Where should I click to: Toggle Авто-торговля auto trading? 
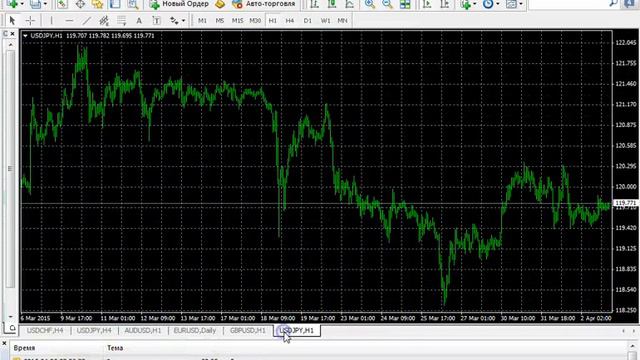tap(264, 4)
